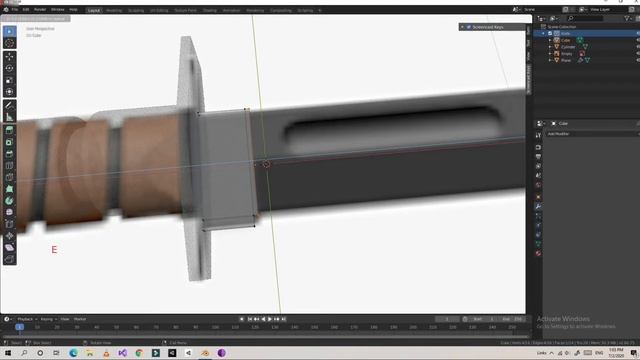This screenshot has height=360, width=640.
Task: Open the properties editor type dropdown
Action: (541, 123)
